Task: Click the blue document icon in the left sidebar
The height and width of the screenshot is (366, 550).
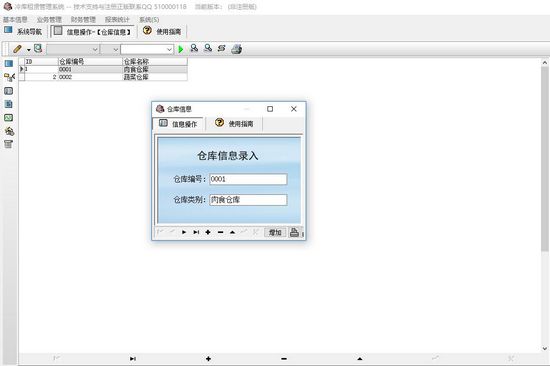Action: [x=9, y=104]
